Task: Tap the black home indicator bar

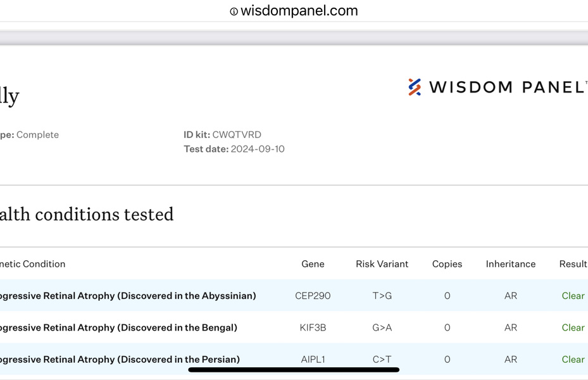Action: click(x=294, y=370)
